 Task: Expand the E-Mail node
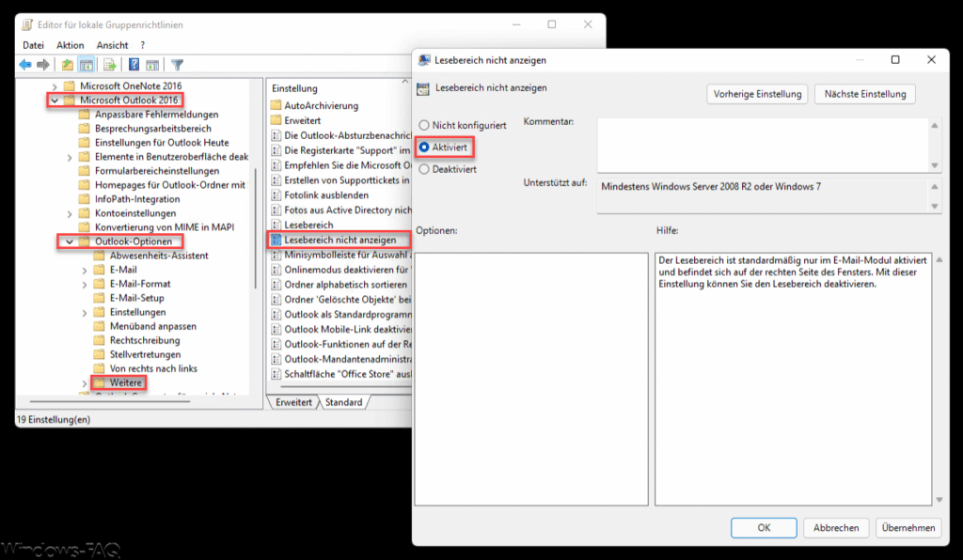84,270
